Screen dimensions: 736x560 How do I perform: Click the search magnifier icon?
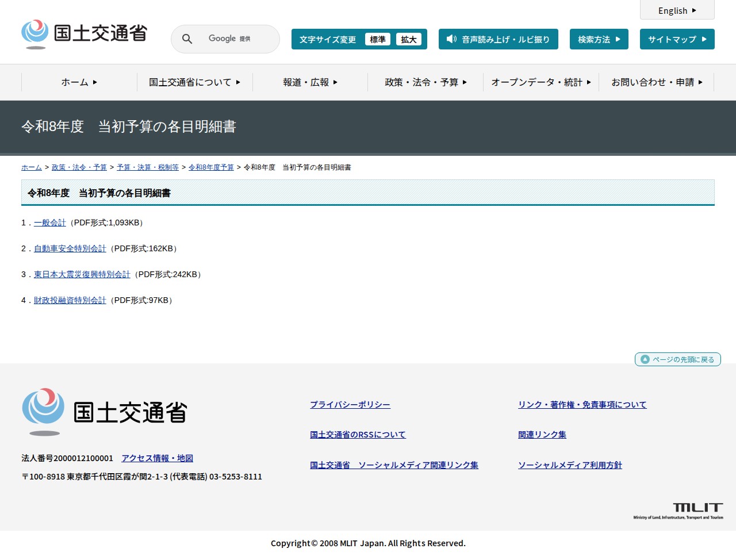187,39
